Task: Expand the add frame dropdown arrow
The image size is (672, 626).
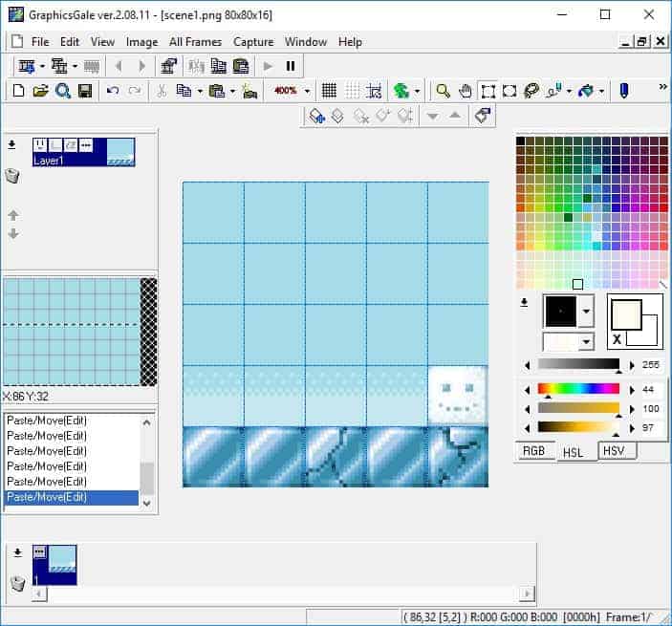Action: (42, 66)
